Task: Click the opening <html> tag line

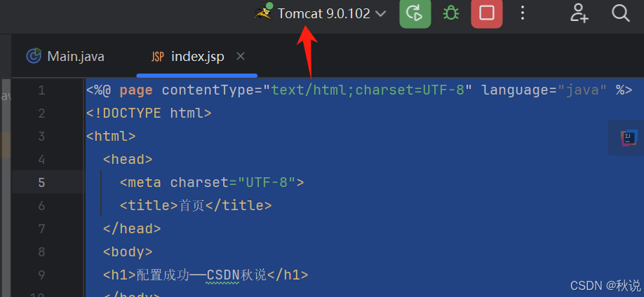Action: 111,136
